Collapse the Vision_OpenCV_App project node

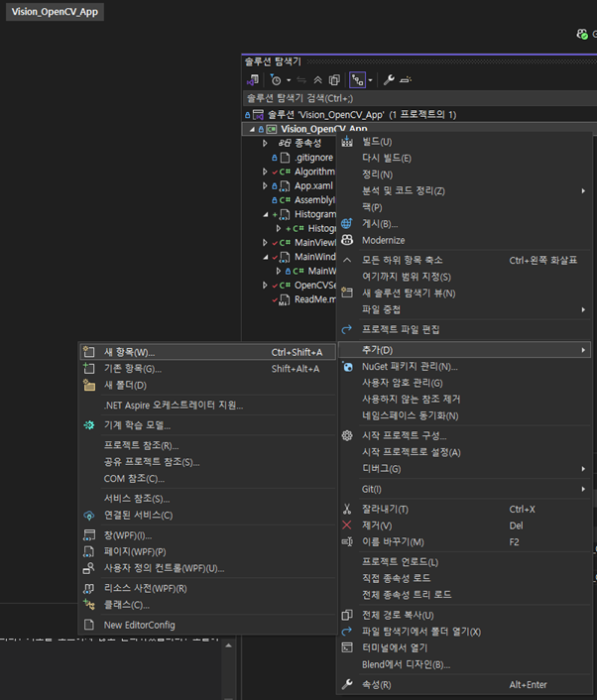248,129
